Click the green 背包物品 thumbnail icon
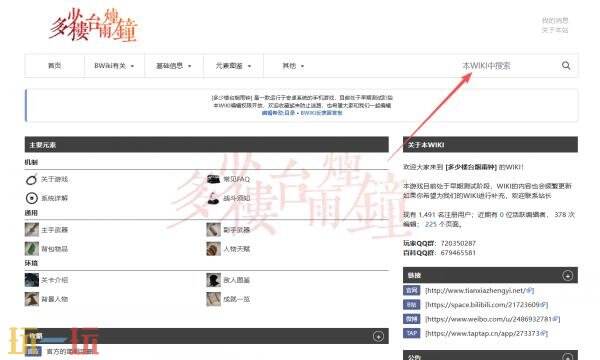Image resolution: width=600 pixels, height=360 pixels. (32, 249)
